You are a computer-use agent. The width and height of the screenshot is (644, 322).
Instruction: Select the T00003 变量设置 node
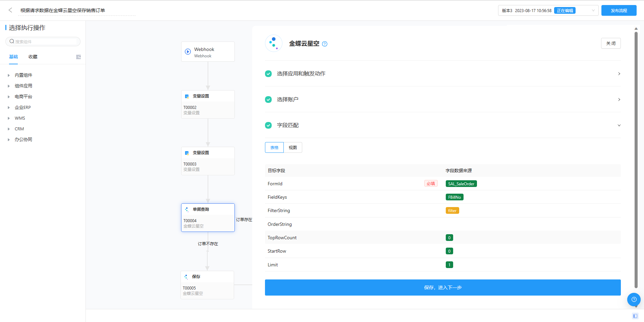(208, 161)
